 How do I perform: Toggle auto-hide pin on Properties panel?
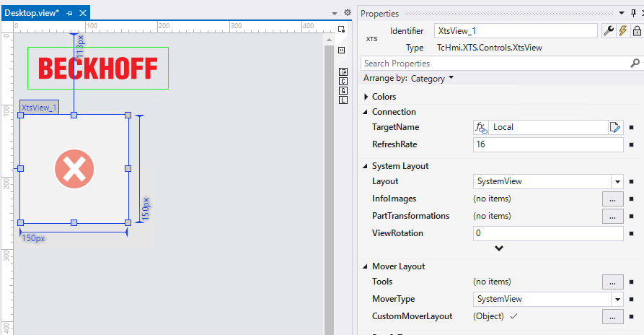[633, 13]
